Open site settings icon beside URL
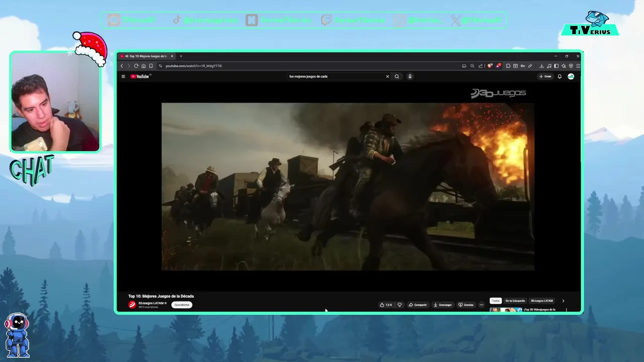Image resolution: width=644 pixels, height=362 pixels. 160,66
